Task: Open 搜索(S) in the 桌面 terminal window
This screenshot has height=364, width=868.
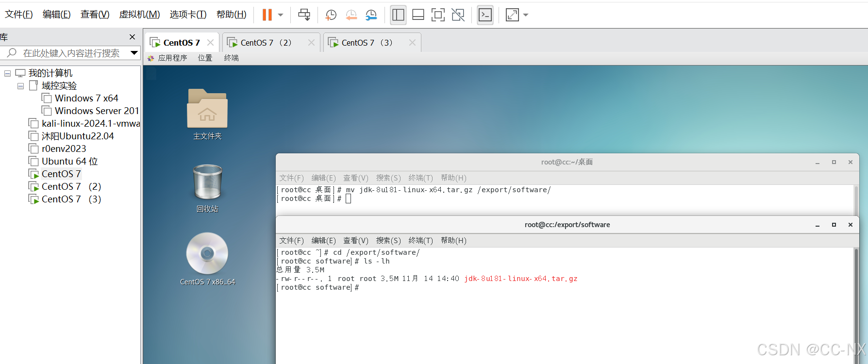Action: pos(388,178)
